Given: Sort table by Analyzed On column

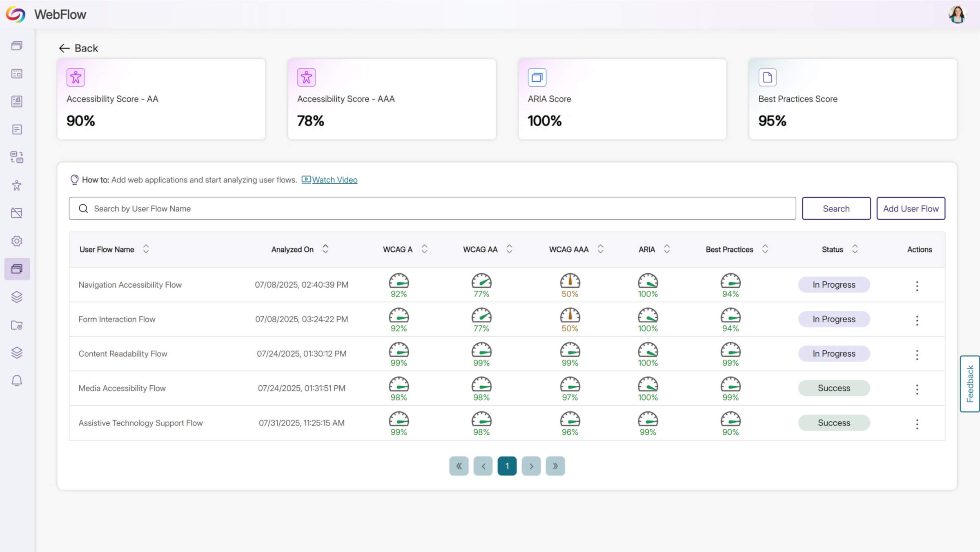Looking at the screenshot, I should 325,249.
